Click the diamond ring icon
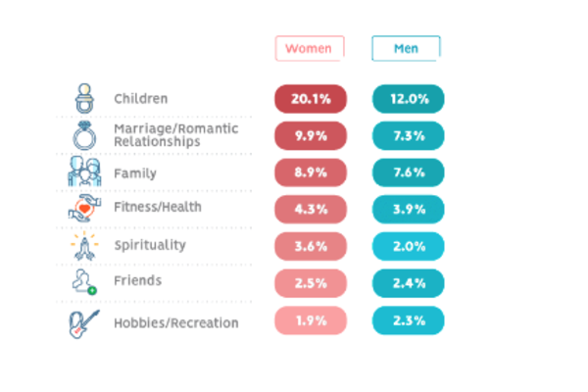The image size is (588, 392). (82, 134)
